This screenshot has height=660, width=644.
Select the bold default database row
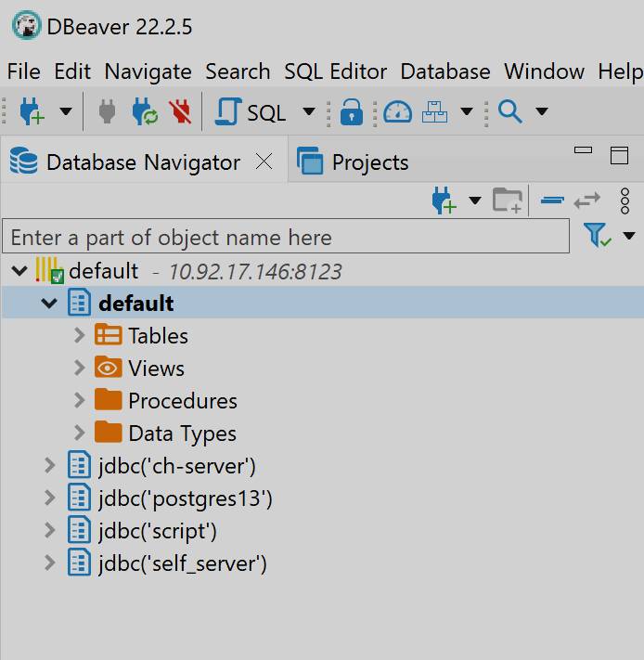(x=323, y=303)
